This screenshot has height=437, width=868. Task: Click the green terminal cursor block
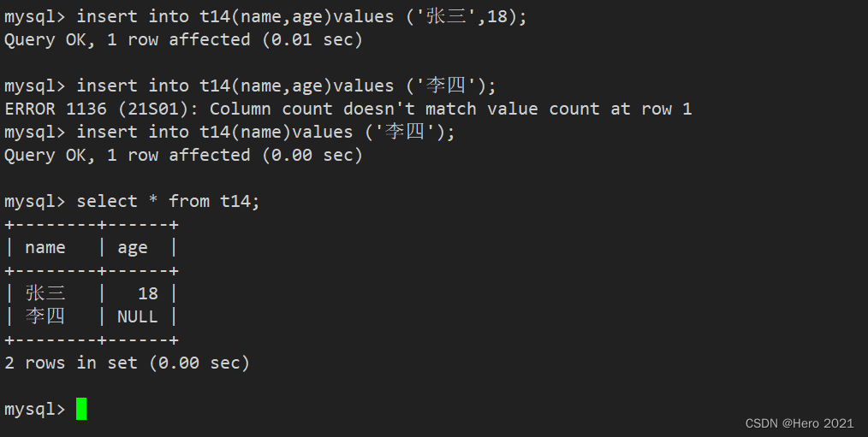(x=81, y=409)
